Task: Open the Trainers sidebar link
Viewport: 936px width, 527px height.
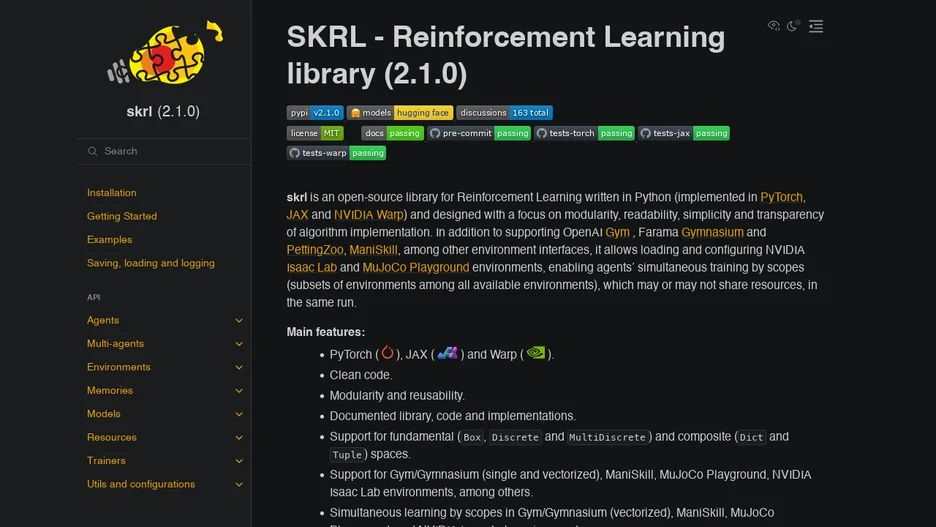Action: click(106, 461)
